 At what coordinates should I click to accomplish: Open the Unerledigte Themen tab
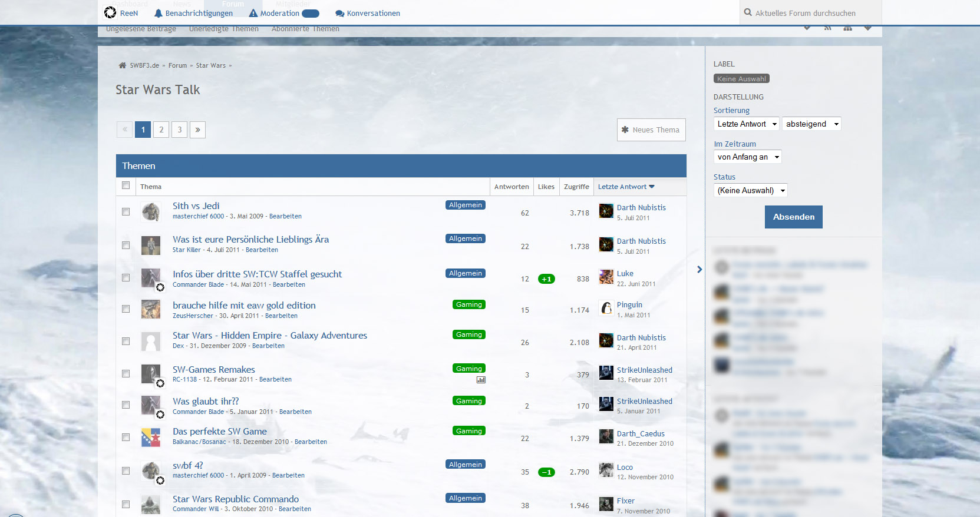point(224,29)
